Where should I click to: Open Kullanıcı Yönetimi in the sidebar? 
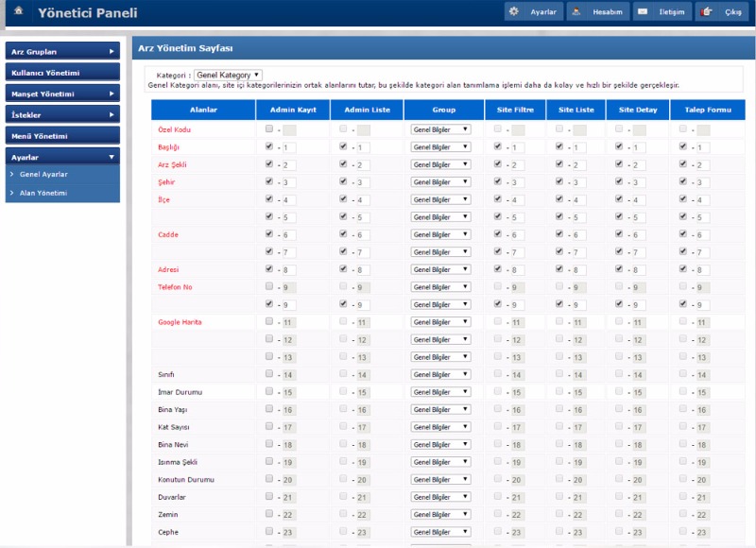[62, 73]
